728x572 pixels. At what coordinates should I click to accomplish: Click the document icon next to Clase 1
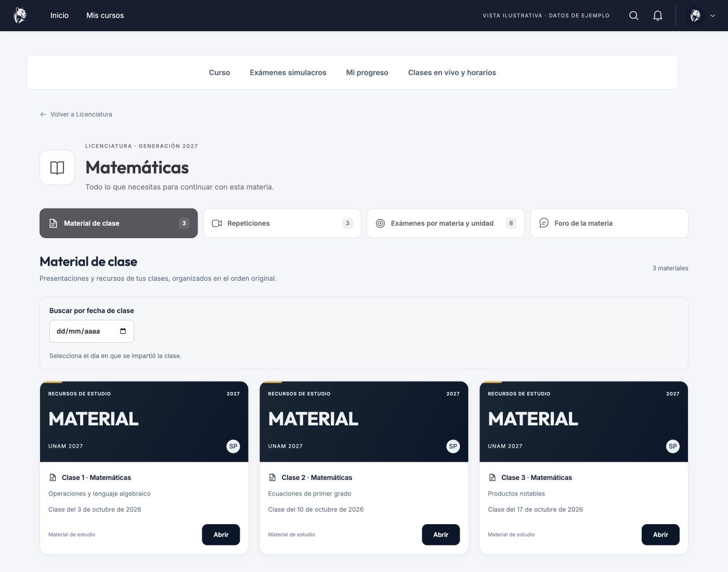[53, 477]
